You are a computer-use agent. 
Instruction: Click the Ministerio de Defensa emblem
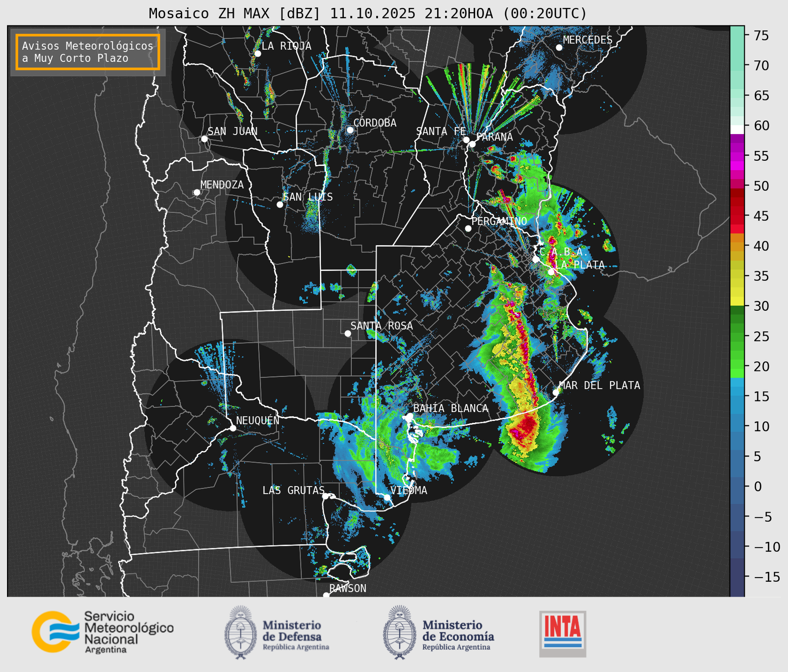(x=240, y=632)
